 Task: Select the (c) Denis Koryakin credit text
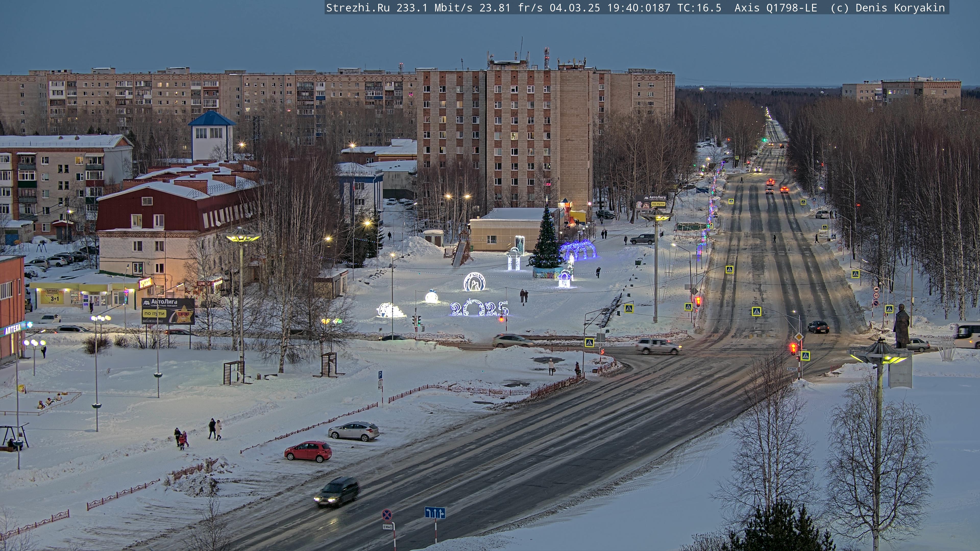(888, 8)
